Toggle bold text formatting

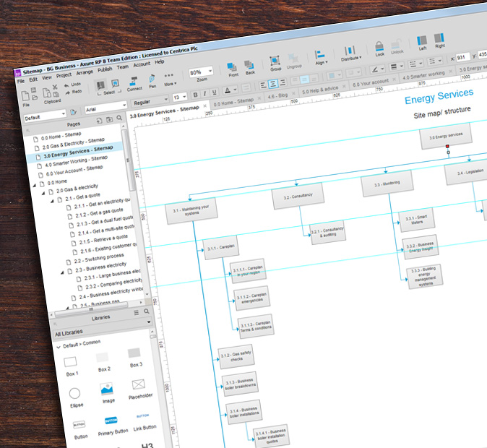click(195, 95)
